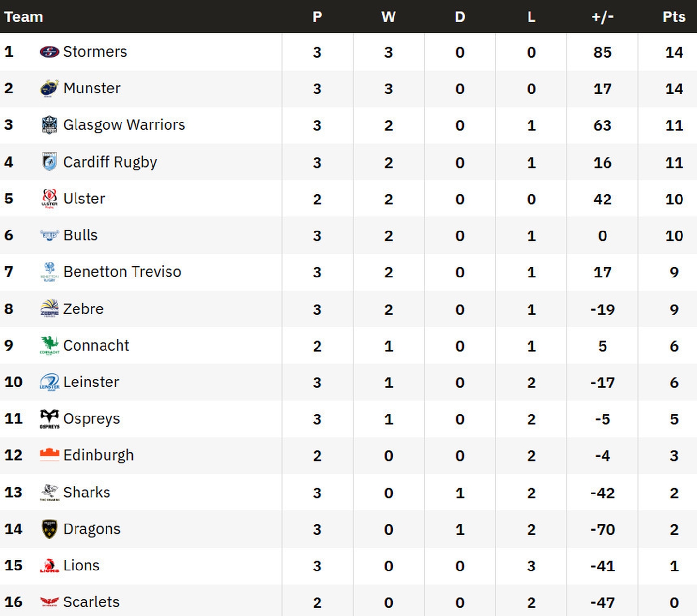Click the Glasgow Warriors logo
Viewport: 697px width, 616px height.
pyautogui.click(x=49, y=125)
